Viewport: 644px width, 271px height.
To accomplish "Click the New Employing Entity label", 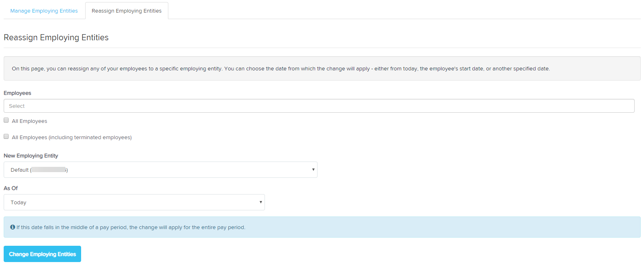I will tap(31, 156).
